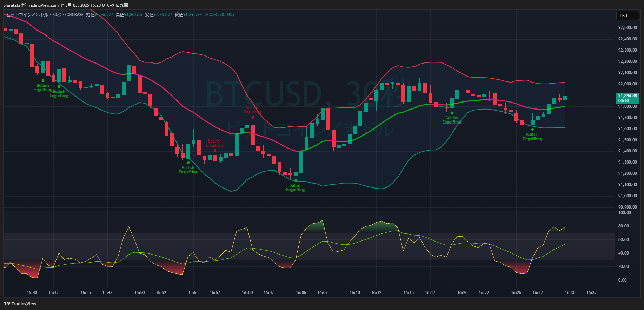
Task: Click the 15:50 time axis label
Action: click(x=140, y=293)
